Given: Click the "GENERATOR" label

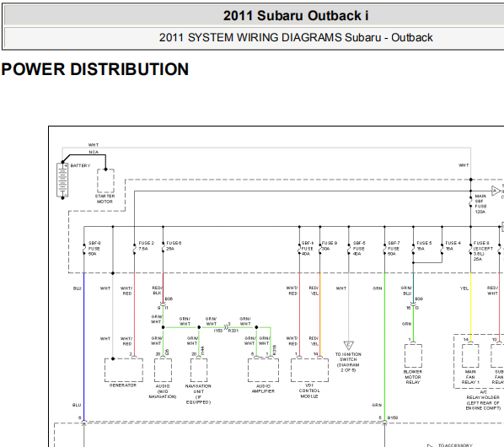Looking at the screenshot, I should click(123, 385).
